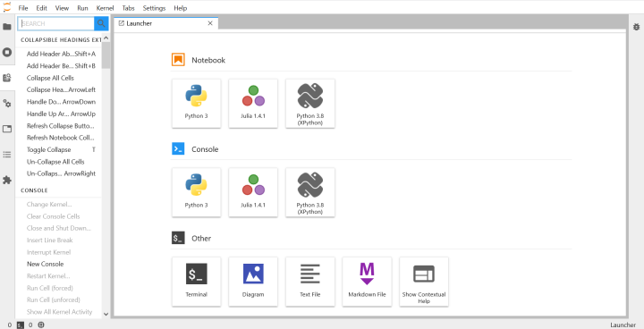Launch Python 3 notebook
Image resolution: width=644 pixels, height=329 pixels.
tap(196, 104)
